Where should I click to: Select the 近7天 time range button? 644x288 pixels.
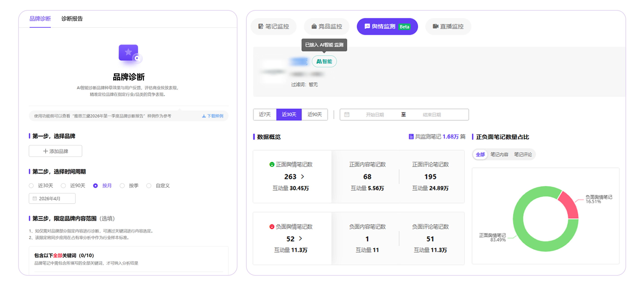(264, 115)
